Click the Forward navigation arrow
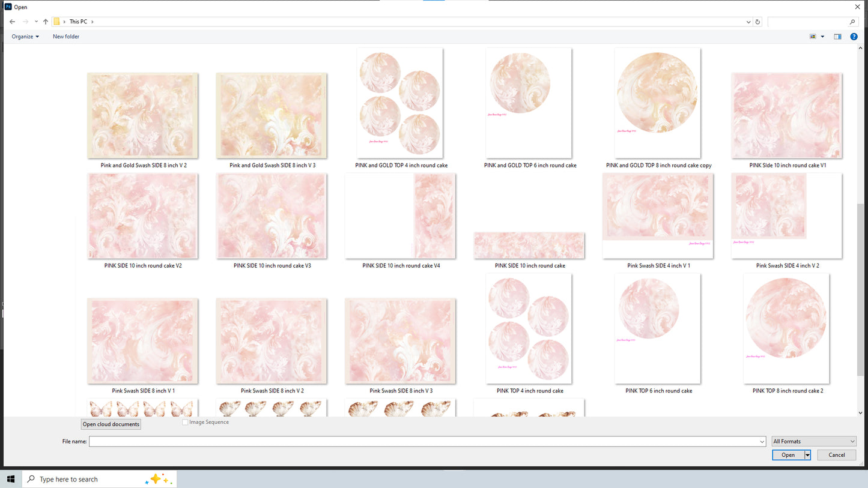The height and width of the screenshot is (488, 868). tap(25, 22)
